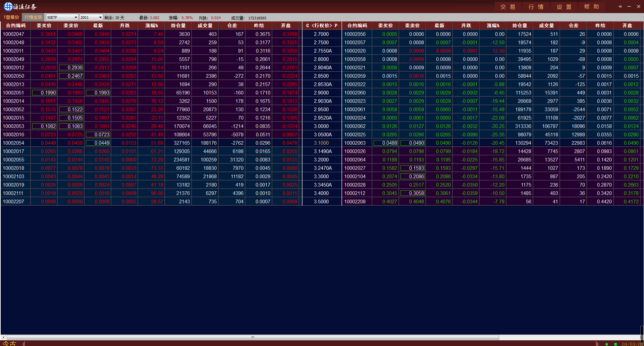Switch to the 行情走势 tab
The width and height of the screenshot is (644, 346).
coord(33,17)
